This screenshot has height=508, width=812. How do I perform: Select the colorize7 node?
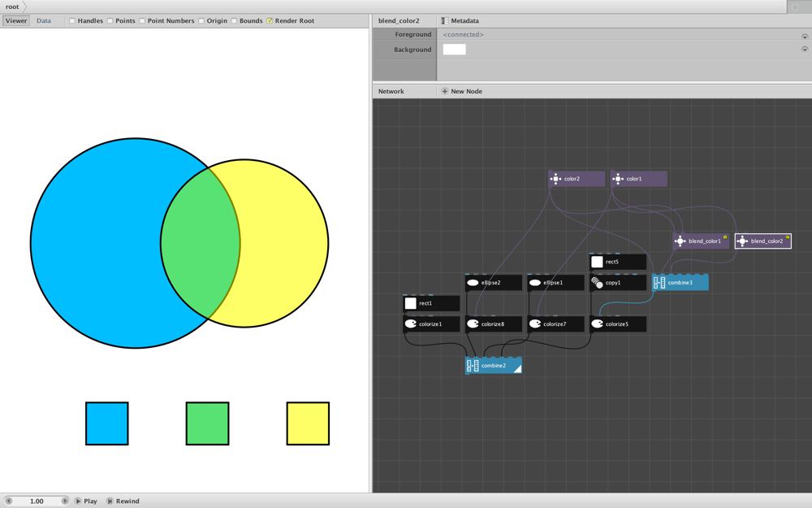point(555,324)
